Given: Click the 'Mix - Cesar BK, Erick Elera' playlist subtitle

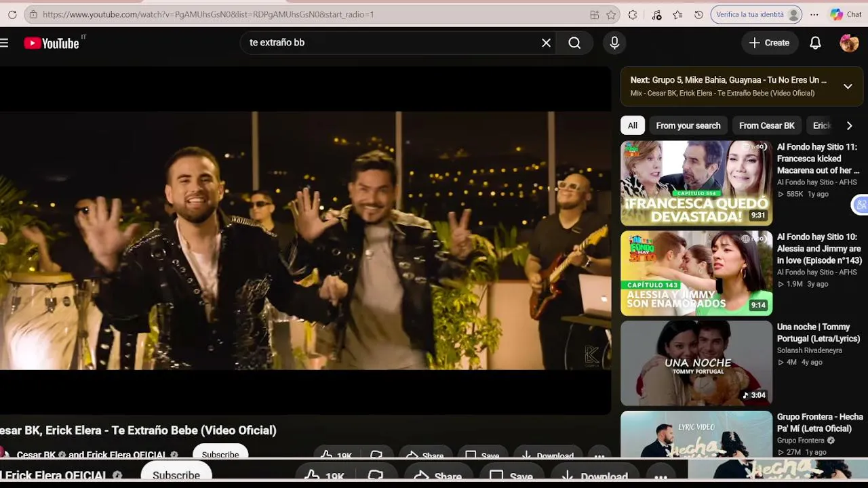Looking at the screenshot, I should click(722, 94).
